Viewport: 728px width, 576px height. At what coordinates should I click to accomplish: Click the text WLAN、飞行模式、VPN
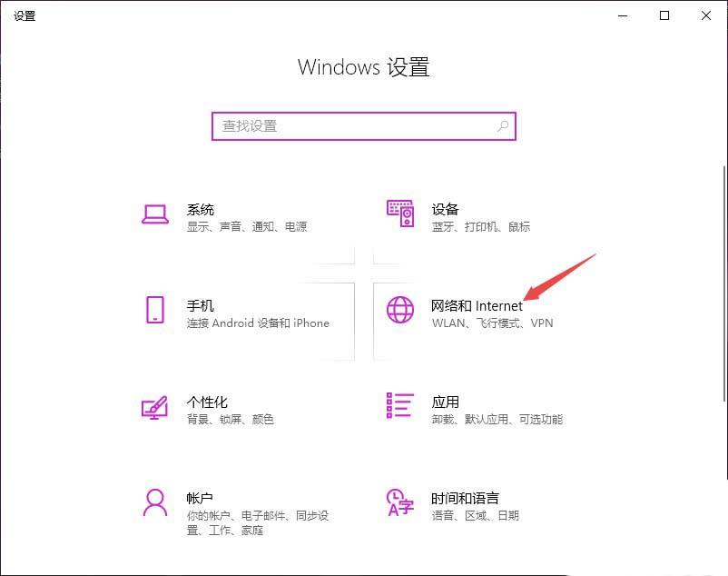(493, 323)
